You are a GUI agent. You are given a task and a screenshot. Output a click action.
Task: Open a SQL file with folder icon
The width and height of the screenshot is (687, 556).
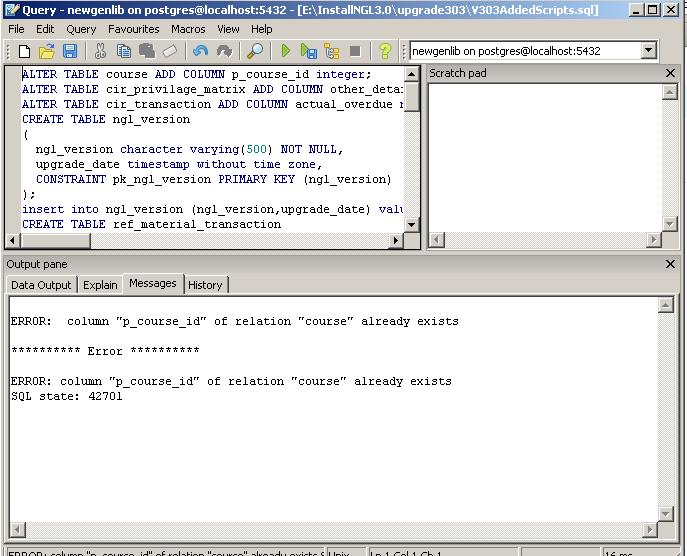pos(46,51)
